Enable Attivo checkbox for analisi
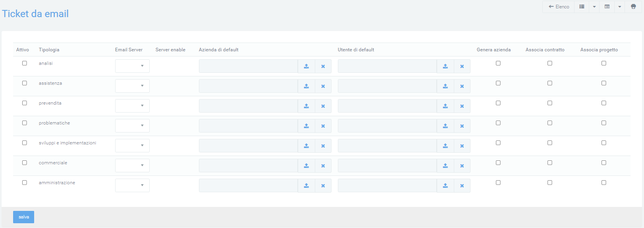The width and height of the screenshot is (644, 228). click(25, 63)
